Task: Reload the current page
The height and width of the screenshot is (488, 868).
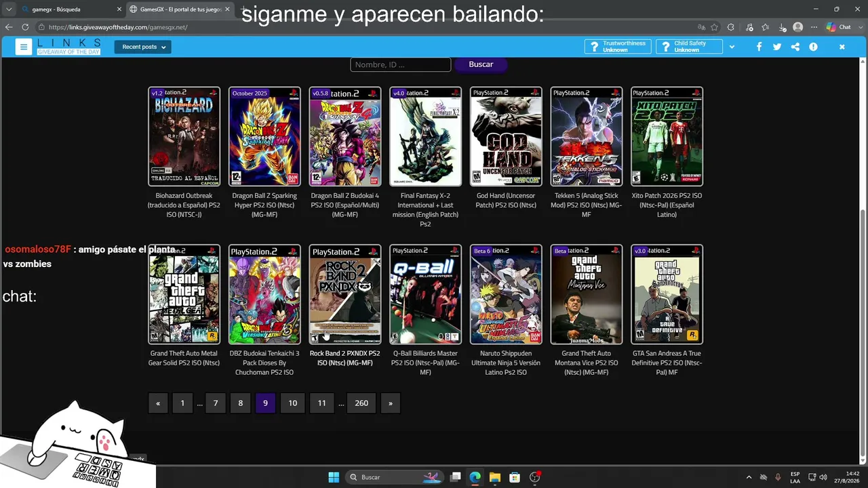Action: pos(25,27)
